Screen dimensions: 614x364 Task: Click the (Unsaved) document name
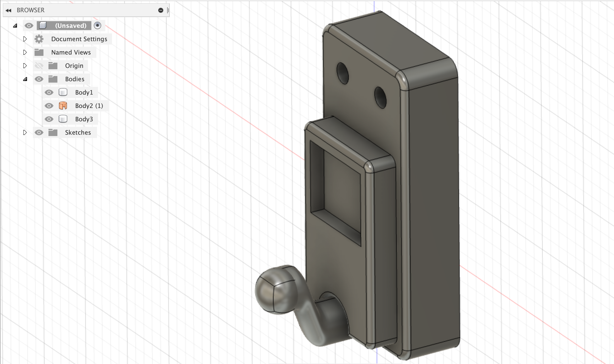[71, 26]
